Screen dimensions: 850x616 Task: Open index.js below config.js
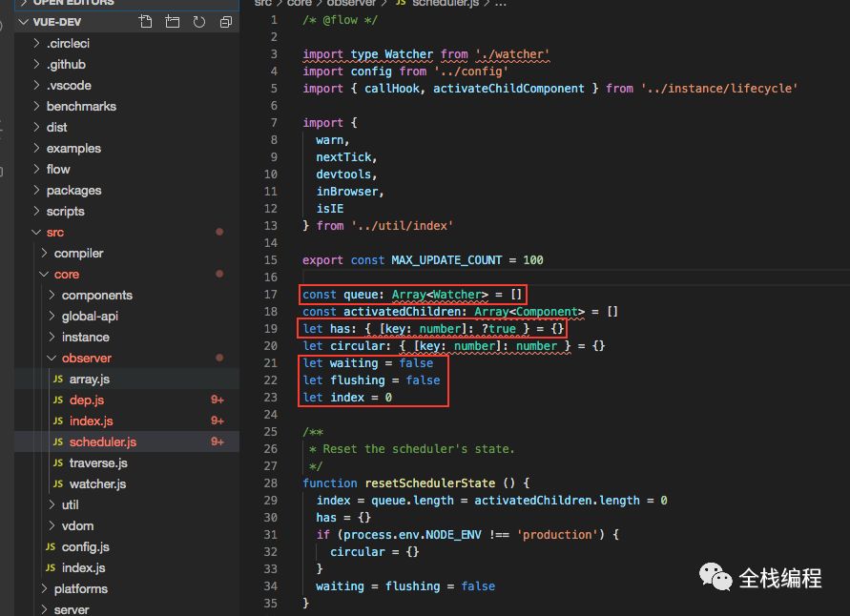click(84, 567)
